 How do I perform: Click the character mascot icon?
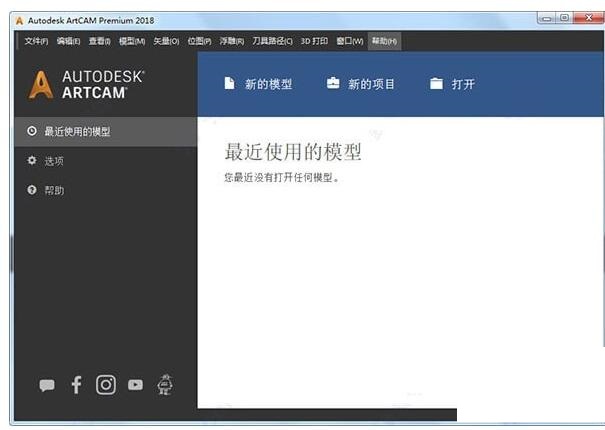[x=165, y=384]
